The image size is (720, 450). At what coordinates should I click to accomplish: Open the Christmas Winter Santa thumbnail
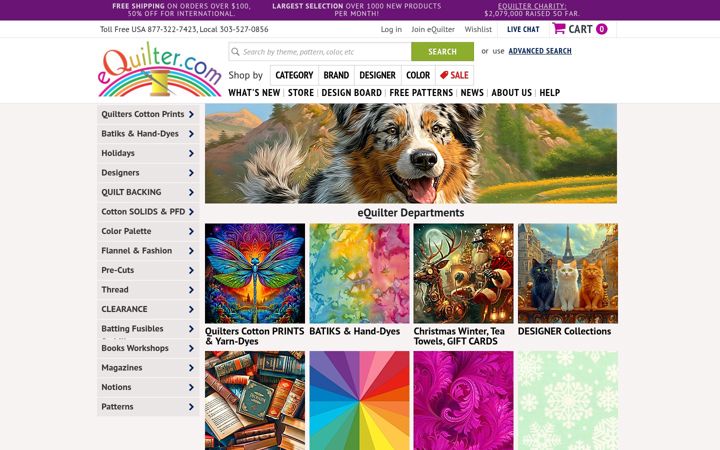coord(463,273)
